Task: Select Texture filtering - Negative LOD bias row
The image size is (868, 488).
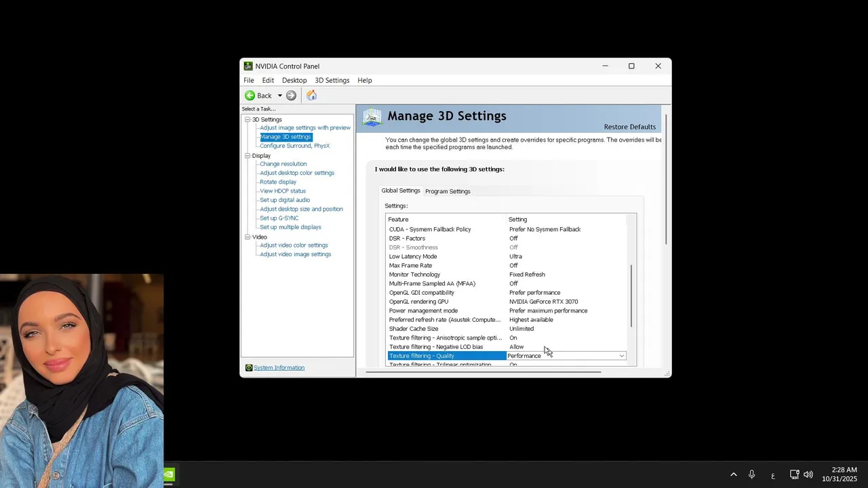Action: [x=507, y=347]
